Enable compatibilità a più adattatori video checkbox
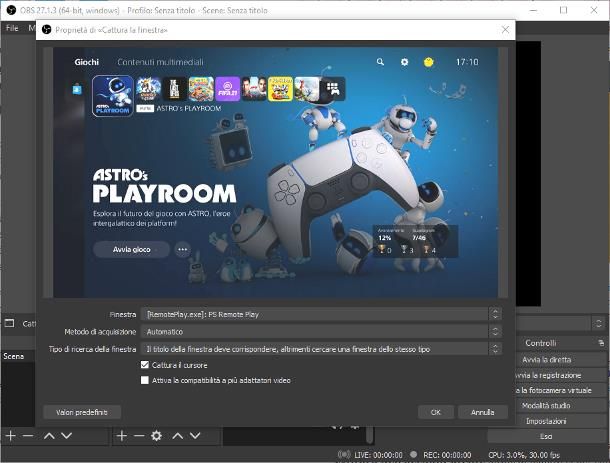The width and height of the screenshot is (610, 463). point(145,380)
